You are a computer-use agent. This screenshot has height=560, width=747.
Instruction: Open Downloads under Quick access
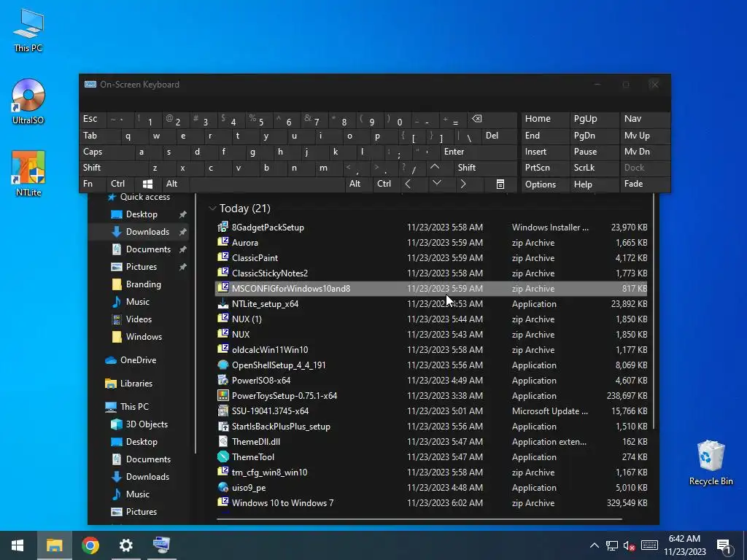[x=147, y=231]
